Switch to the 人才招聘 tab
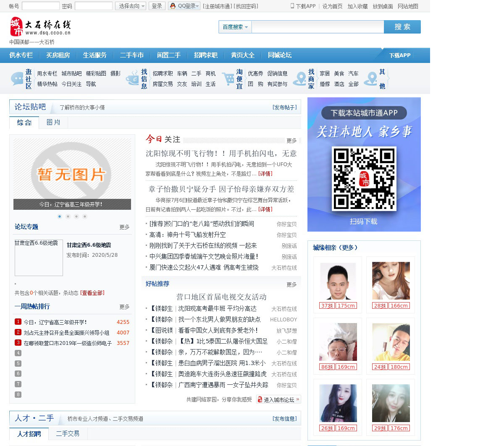 pyautogui.click(x=29, y=433)
